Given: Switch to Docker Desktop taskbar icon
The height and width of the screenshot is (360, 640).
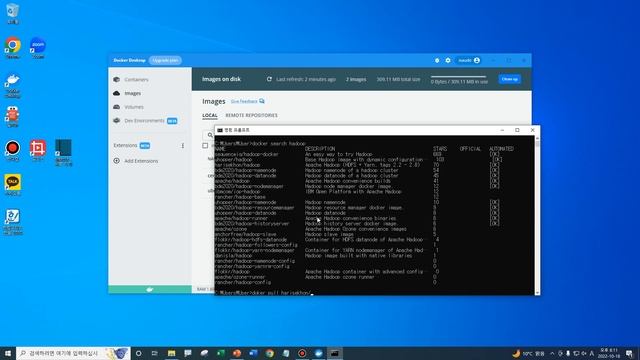Looking at the screenshot, I should tap(318, 353).
